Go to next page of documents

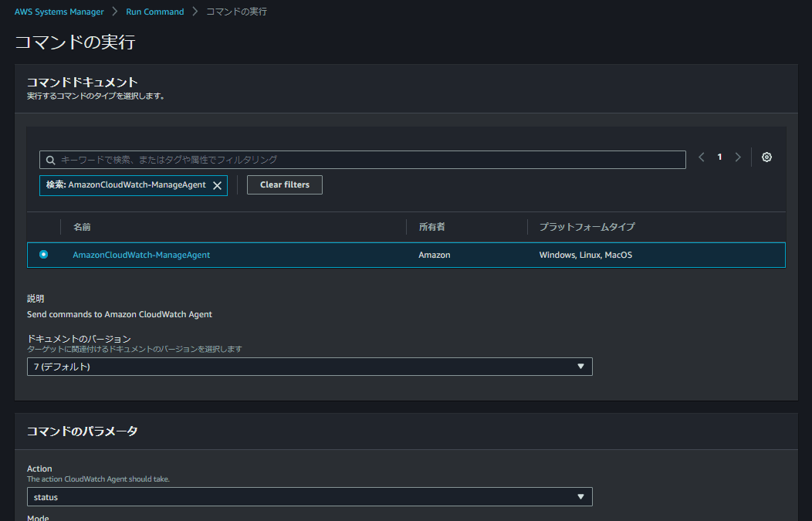tap(738, 157)
